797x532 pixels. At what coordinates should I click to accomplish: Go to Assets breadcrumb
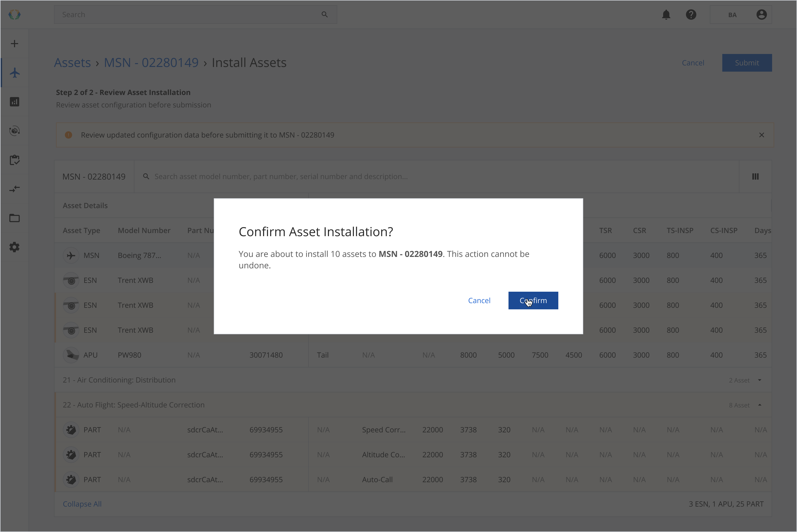[x=72, y=63]
